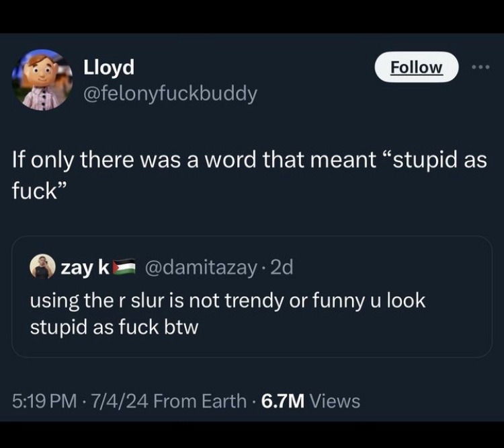Image resolution: width=504 pixels, height=448 pixels.
Task: Open zay k's small avatar
Action: (x=42, y=267)
